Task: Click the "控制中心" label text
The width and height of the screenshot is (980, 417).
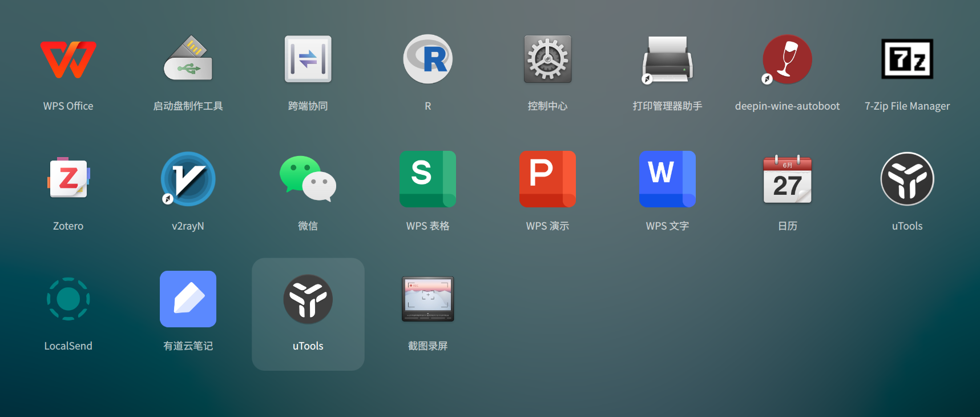Action: coord(548,106)
